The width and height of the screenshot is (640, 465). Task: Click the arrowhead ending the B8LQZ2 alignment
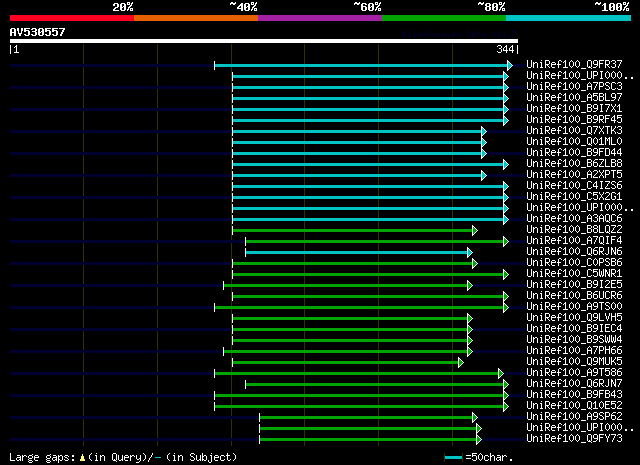pyautogui.click(x=475, y=231)
